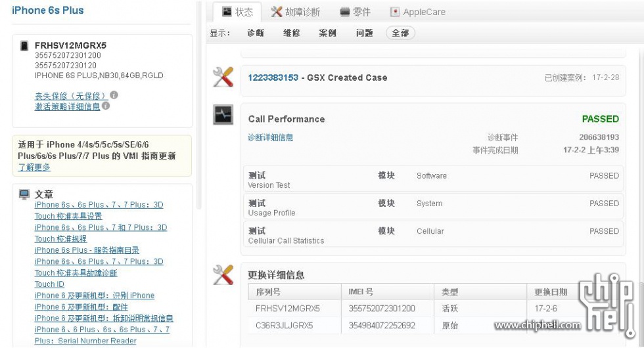Filter display by 问题
Screen dimensions: 644x348
pyautogui.click(x=364, y=33)
